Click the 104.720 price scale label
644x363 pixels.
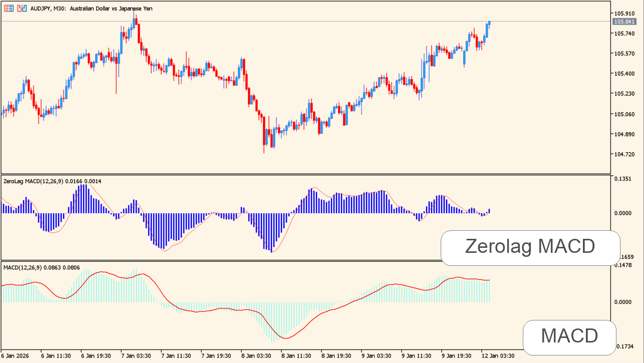pos(624,155)
